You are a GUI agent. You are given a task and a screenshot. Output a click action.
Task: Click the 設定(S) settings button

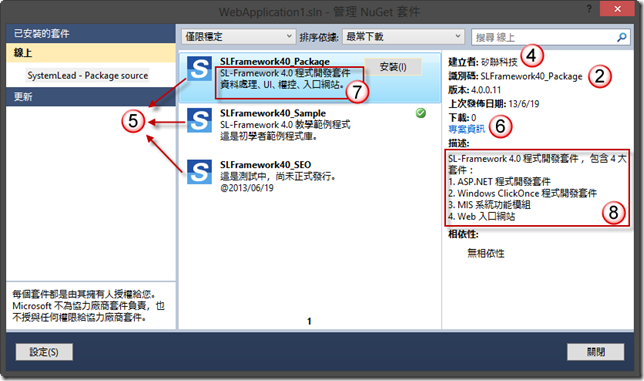44,352
